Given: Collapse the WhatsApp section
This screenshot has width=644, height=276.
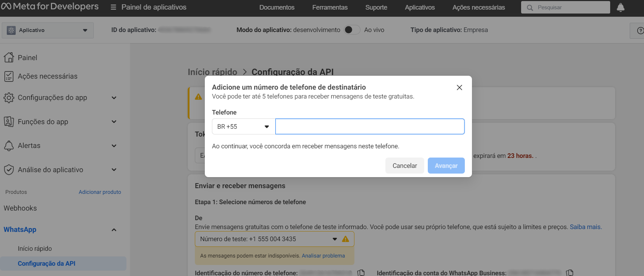Looking at the screenshot, I should (x=114, y=230).
